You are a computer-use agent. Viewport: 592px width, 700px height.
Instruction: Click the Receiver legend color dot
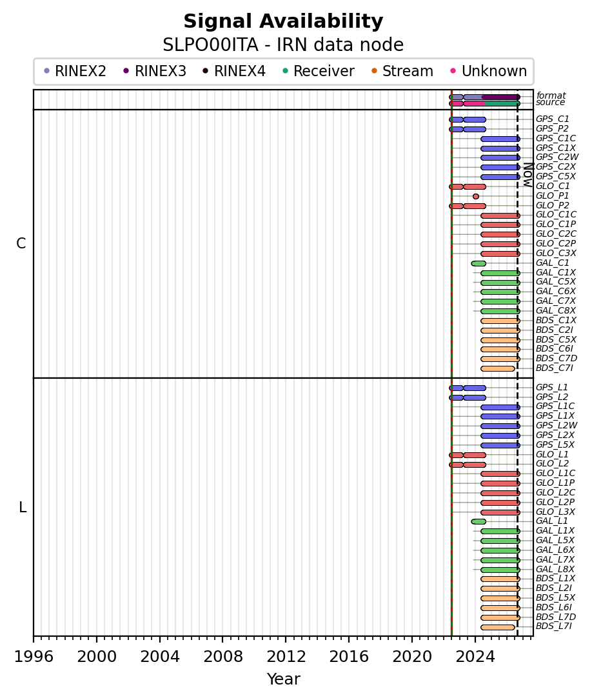coord(286,71)
